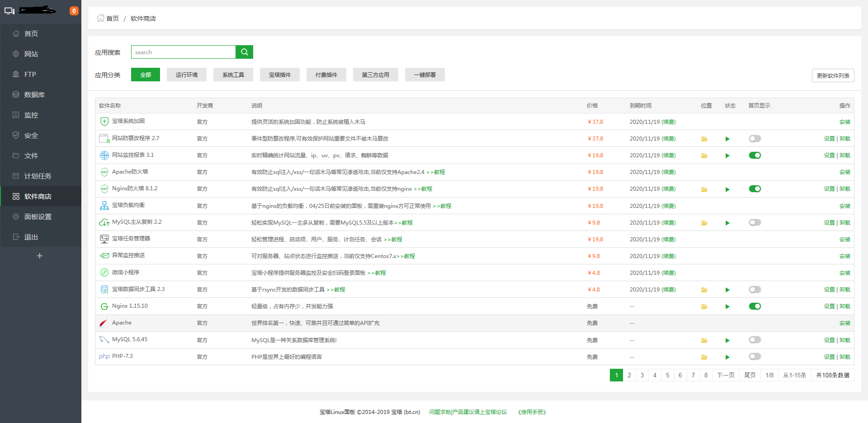Click the plus icon in sidebar
Image resolution: width=868 pixels, height=423 pixels.
pyautogui.click(x=40, y=256)
